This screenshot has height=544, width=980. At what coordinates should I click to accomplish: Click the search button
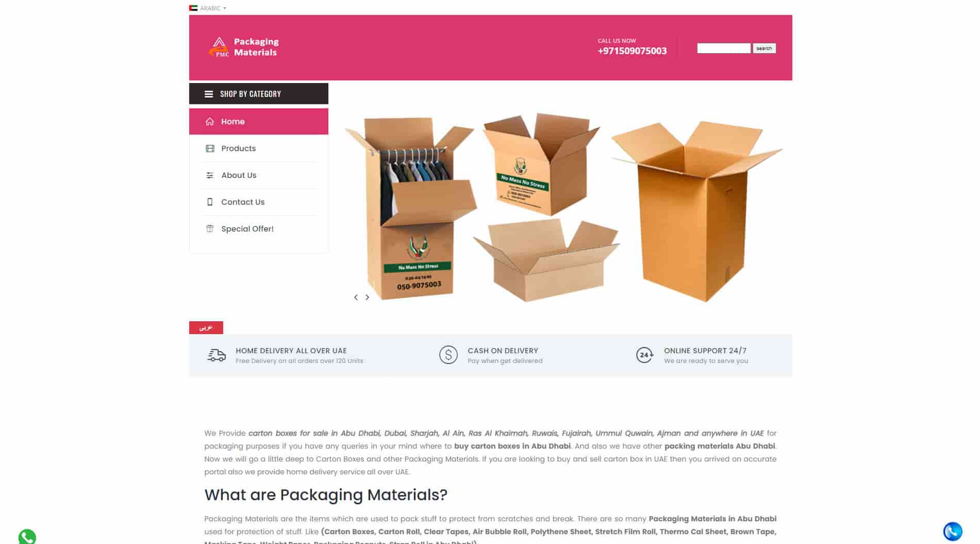764,48
